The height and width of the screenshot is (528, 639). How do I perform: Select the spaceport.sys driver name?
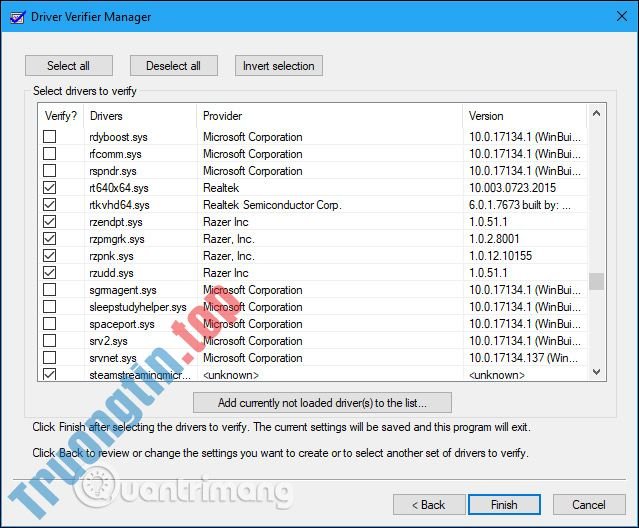coord(122,324)
